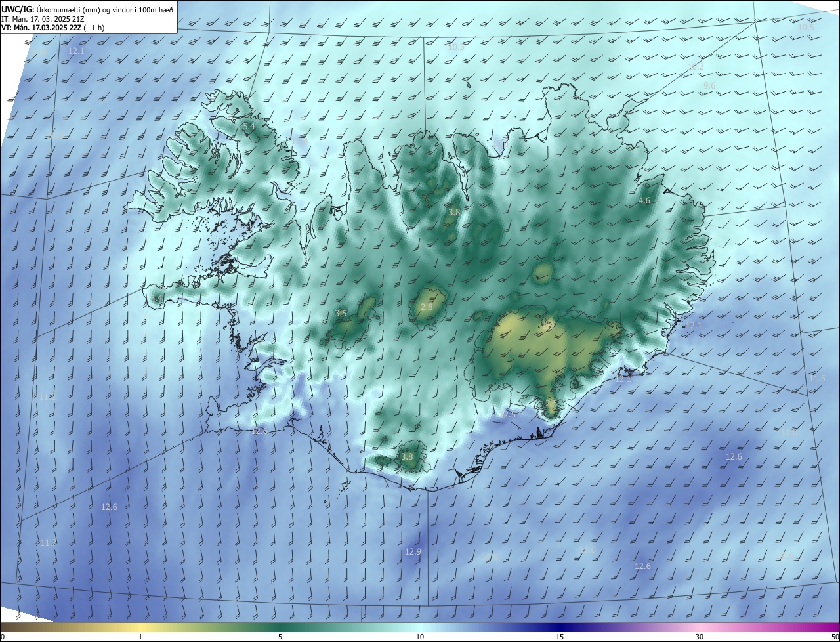Click the 5.4 value over the Westfjords
The image size is (840, 642).
pos(248,126)
